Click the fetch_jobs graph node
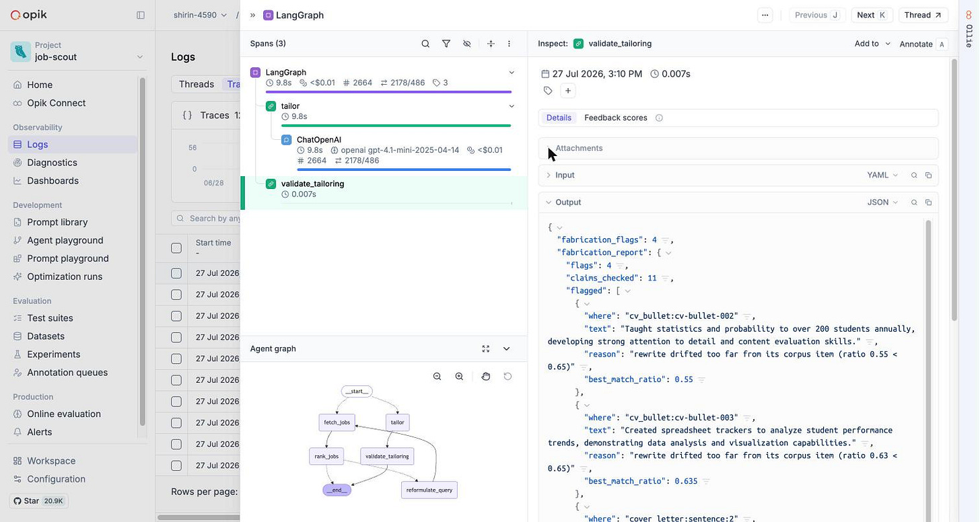Screen dimensions: 980x522 337,422
